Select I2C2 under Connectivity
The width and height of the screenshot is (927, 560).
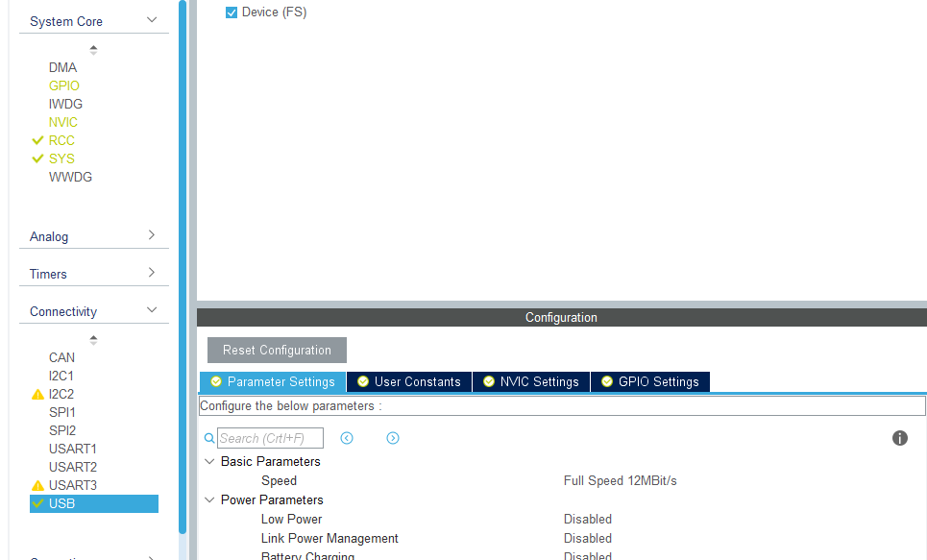coord(61,395)
